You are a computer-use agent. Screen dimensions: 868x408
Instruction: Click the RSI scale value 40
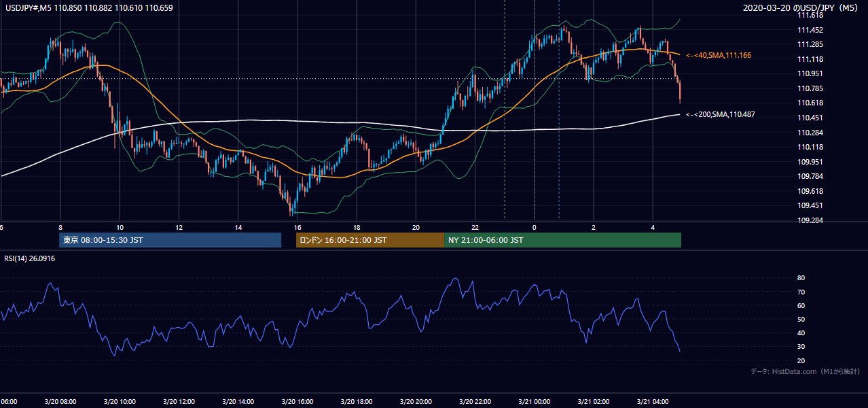point(801,333)
